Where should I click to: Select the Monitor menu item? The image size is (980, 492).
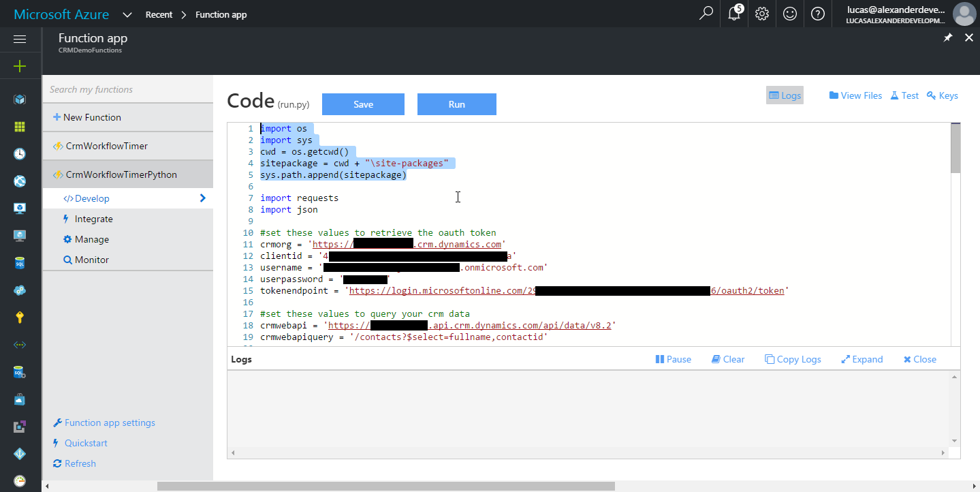(128, 260)
